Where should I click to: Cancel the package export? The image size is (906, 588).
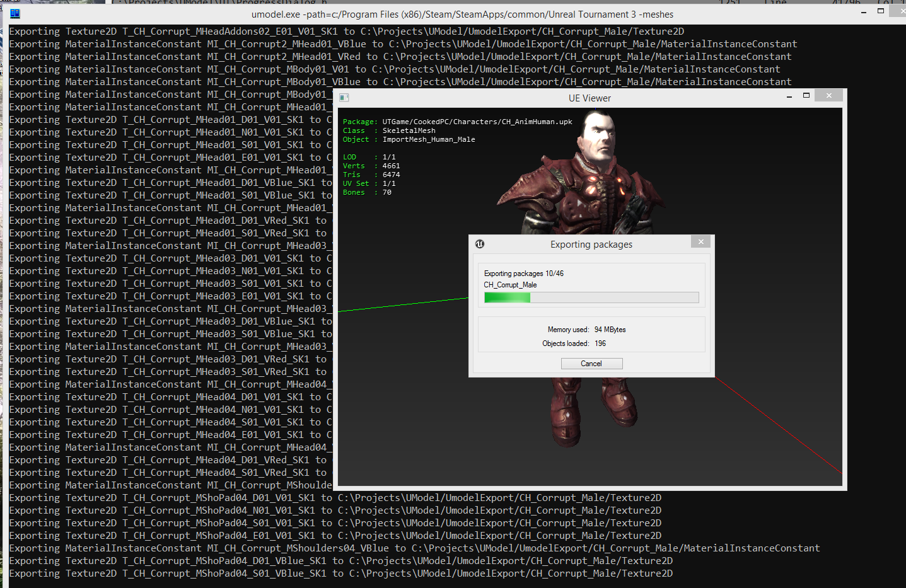point(591,364)
